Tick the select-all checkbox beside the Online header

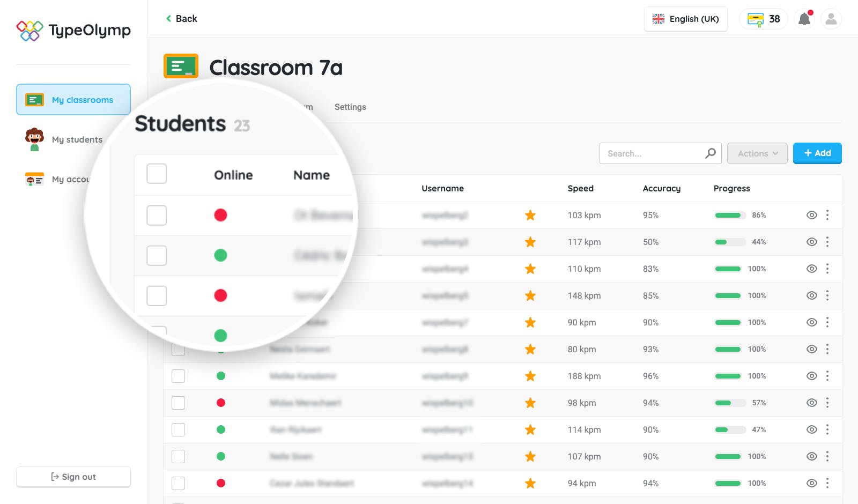157,174
